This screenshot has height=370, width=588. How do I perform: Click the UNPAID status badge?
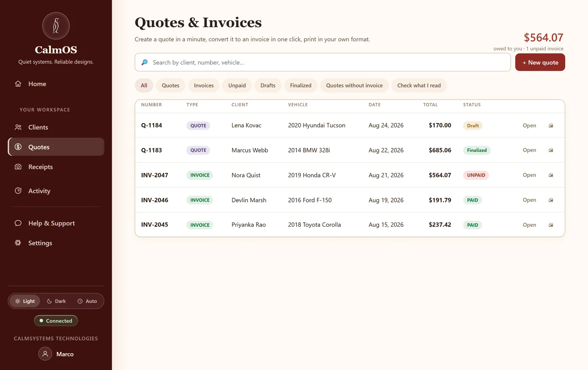pos(476,175)
